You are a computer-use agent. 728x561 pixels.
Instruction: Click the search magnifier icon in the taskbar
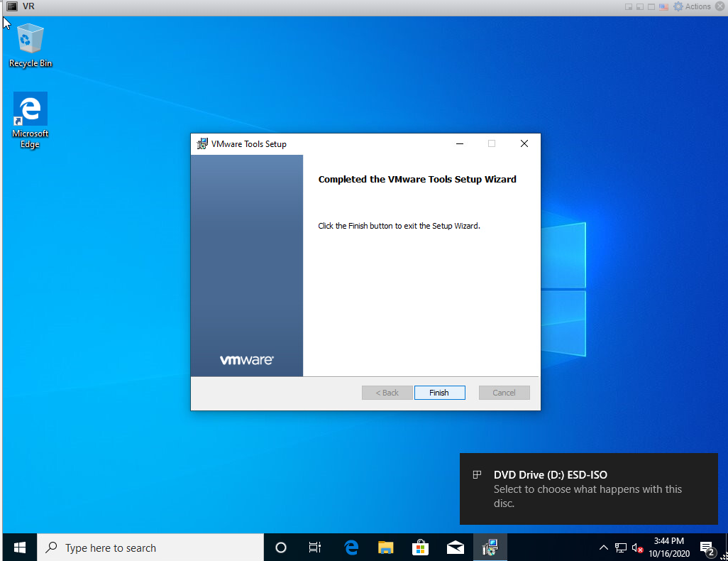(51, 548)
